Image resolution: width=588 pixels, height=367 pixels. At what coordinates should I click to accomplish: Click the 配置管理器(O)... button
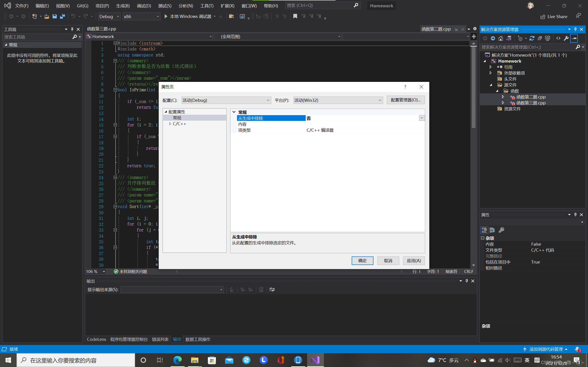(406, 100)
